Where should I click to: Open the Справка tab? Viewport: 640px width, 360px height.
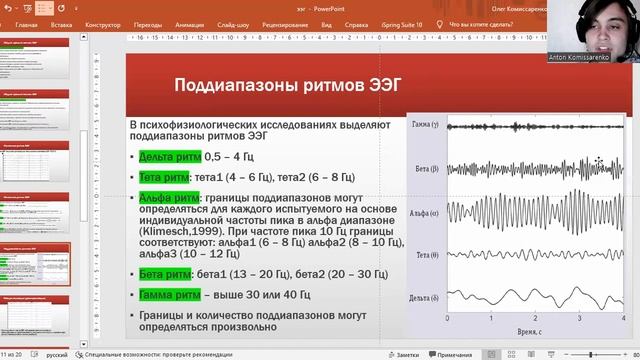click(356, 25)
